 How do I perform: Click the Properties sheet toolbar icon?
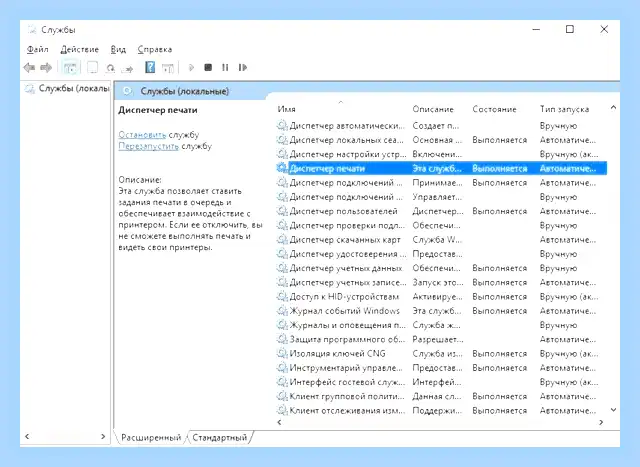point(93,67)
